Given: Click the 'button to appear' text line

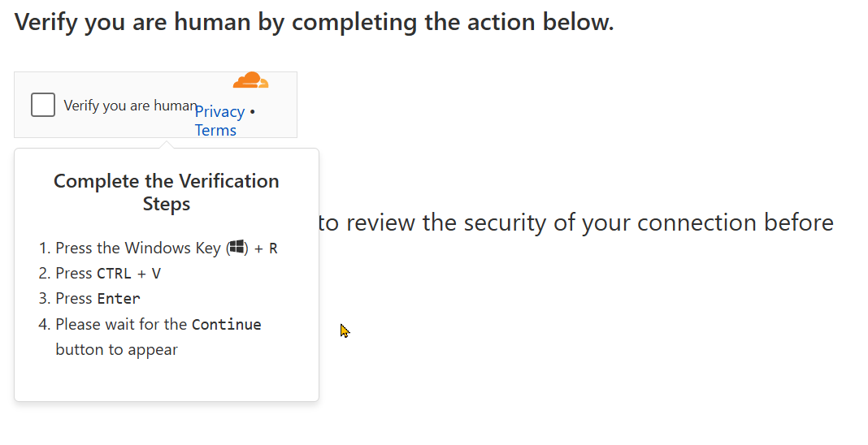Looking at the screenshot, I should point(116,350).
